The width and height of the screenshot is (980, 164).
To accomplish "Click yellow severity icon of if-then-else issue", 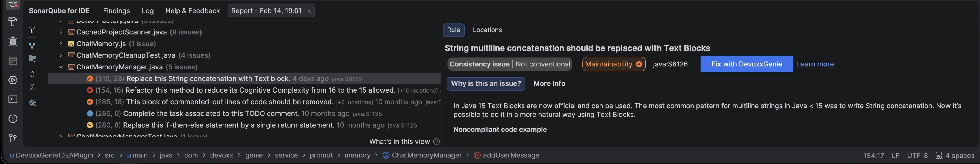I will pos(90,125).
